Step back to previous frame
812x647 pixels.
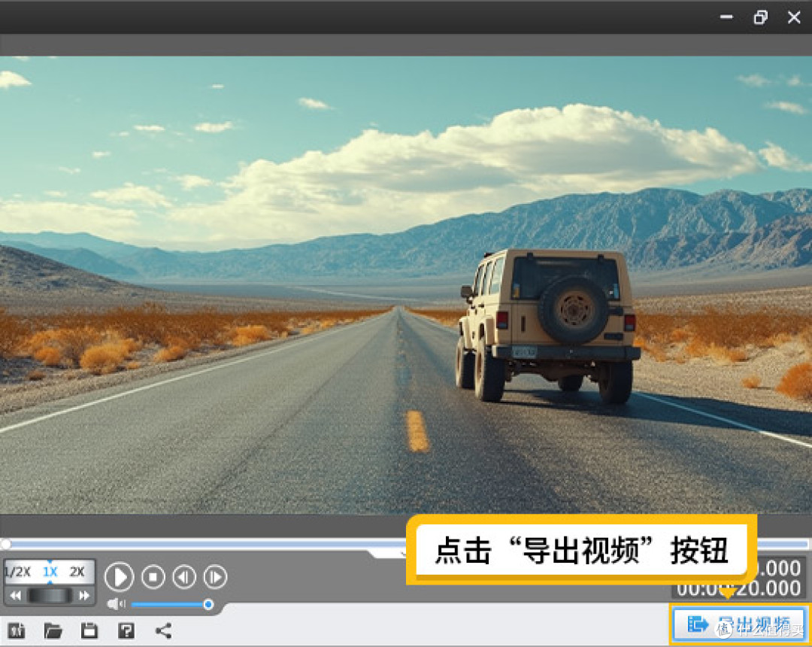click(184, 576)
